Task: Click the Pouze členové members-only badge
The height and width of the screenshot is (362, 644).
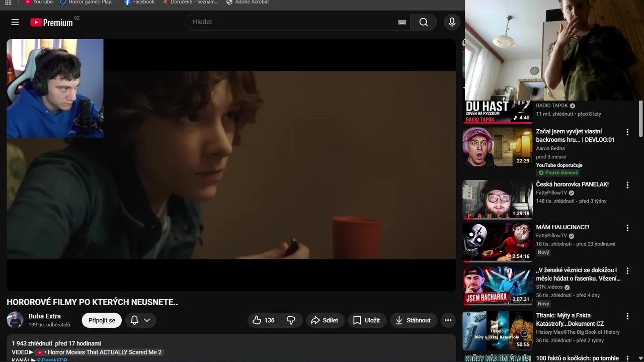Action: coord(558,172)
